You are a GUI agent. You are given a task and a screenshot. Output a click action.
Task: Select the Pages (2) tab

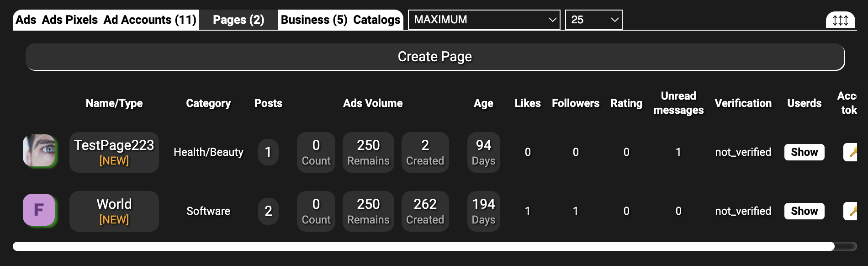pyautogui.click(x=238, y=20)
